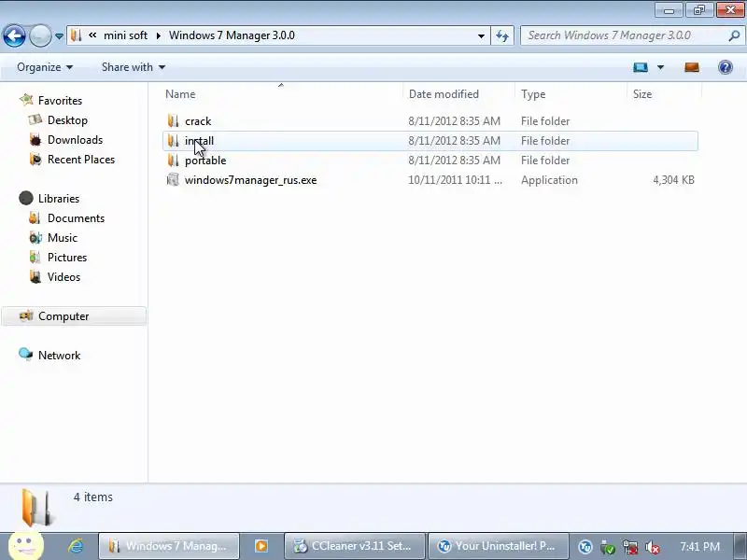Open the Share with menu
This screenshot has width=747, height=560.
(x=134, y=67)
